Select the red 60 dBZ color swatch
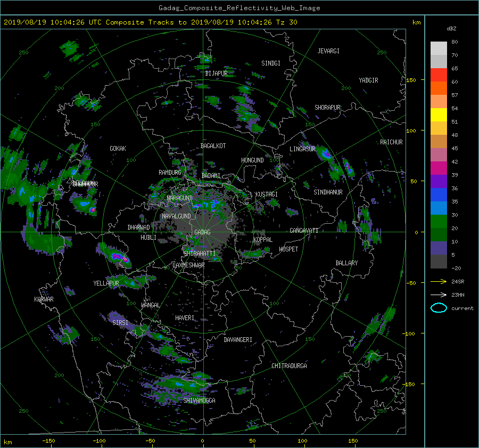Viewport: 479px width, 448px height. [x=439, y=75]
